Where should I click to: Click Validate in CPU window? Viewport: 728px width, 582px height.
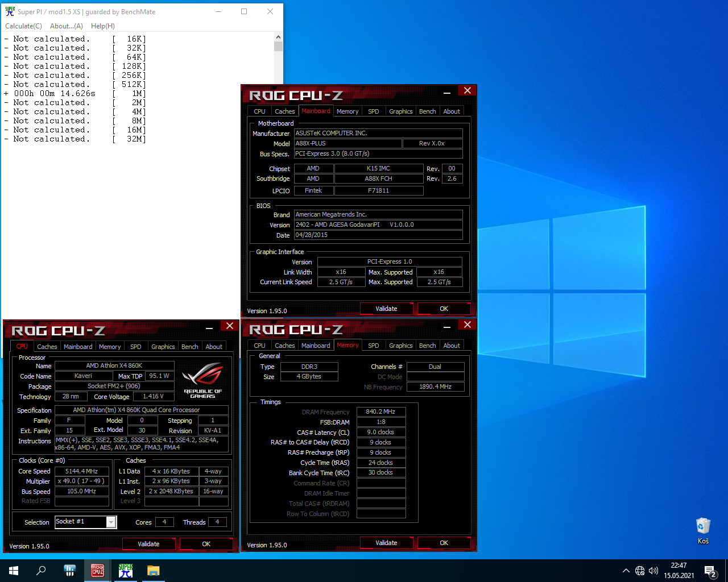click(148, 544)
